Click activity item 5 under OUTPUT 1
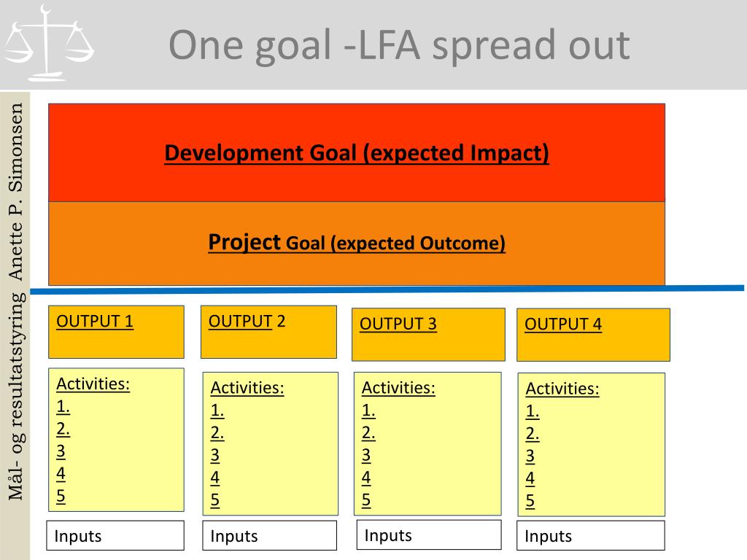The height and width of the screenshot is (560, 747). 61,496
